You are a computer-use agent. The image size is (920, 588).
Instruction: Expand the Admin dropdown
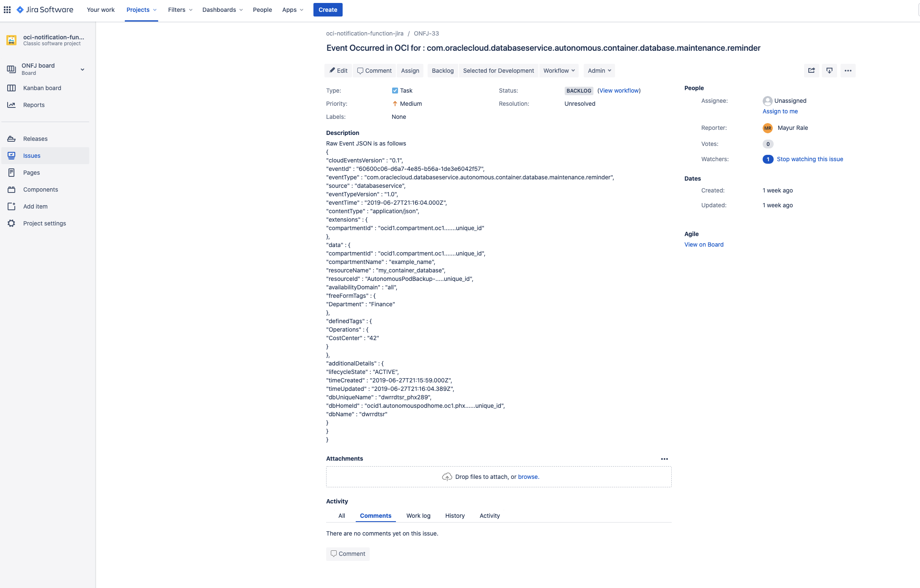599,71
